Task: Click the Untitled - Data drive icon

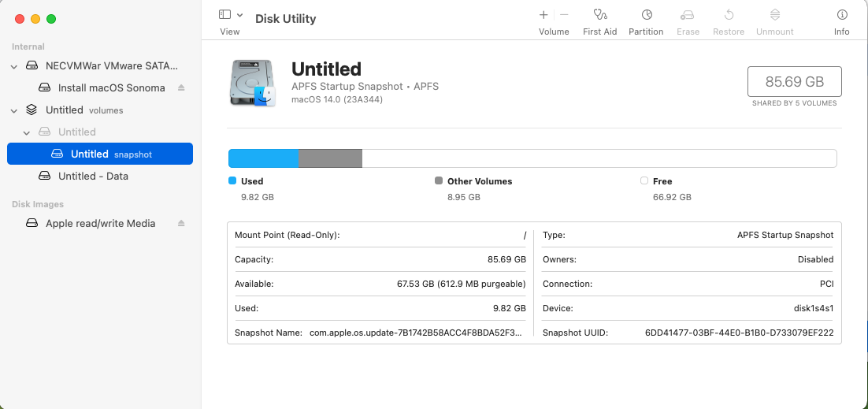Action: (45, 177)
